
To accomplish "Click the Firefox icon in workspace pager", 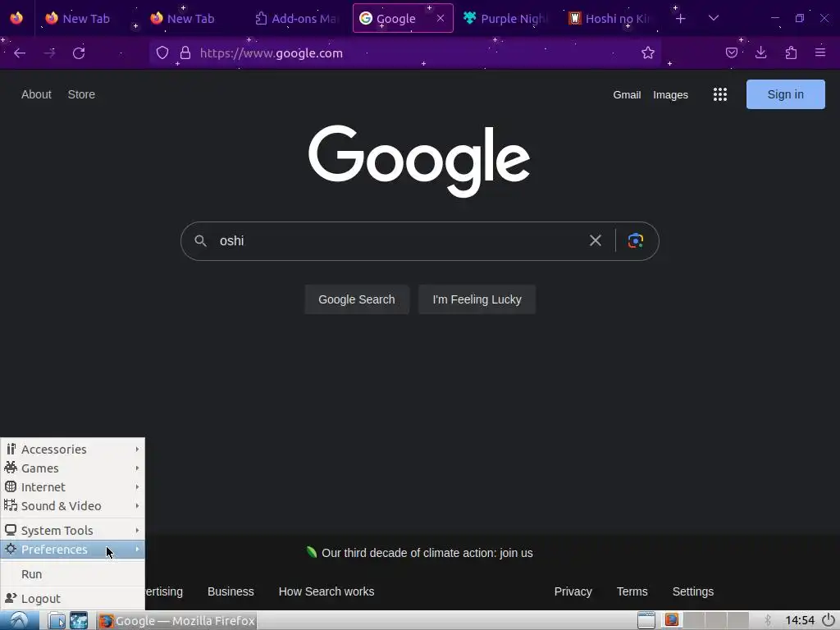I will [x=671, y=620].
